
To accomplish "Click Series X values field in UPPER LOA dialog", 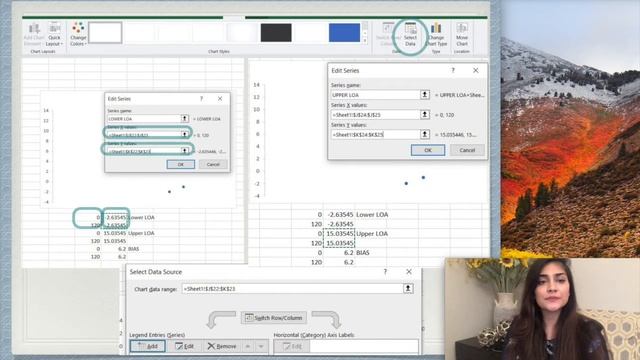I will 376,115.
